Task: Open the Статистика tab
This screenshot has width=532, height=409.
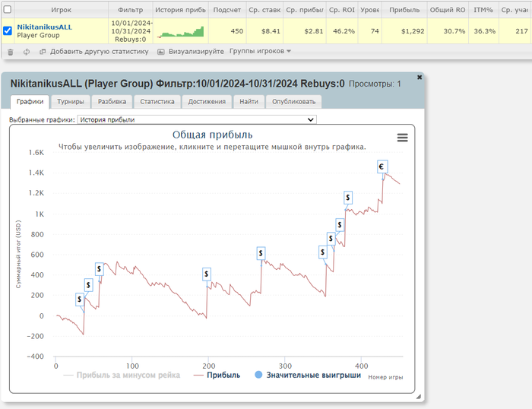Action: (x=157, y=101)
